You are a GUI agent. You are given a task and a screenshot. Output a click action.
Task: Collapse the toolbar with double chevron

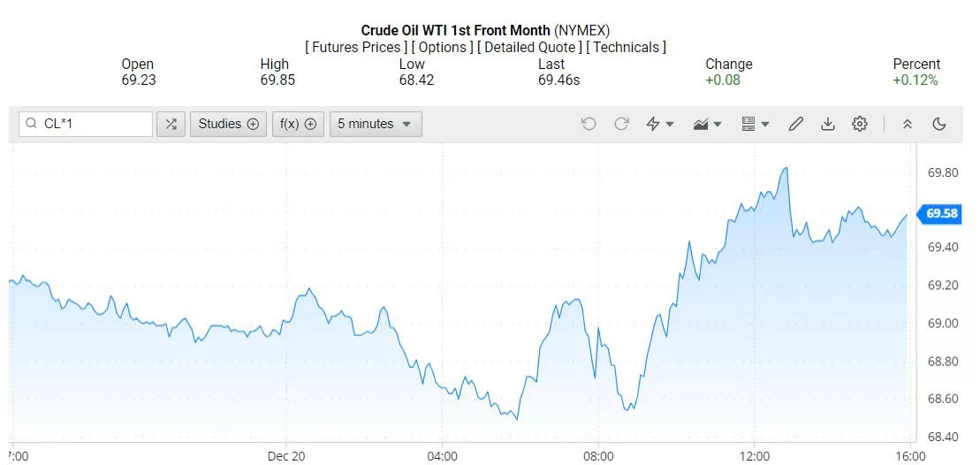coord(907,124)
